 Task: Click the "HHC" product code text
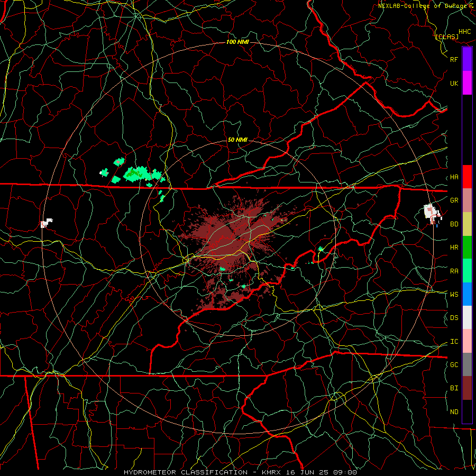point(465,32)
